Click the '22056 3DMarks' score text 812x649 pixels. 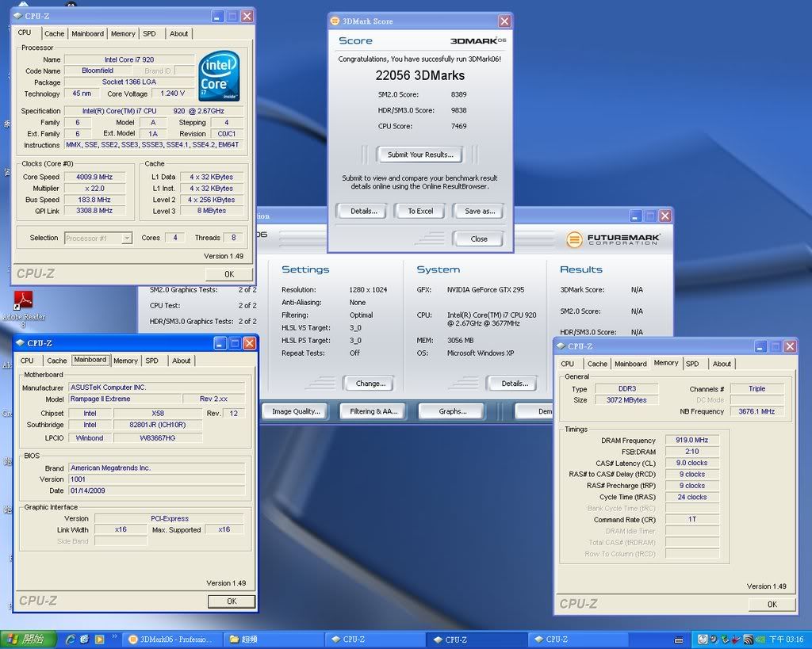(x=420, y=75)
